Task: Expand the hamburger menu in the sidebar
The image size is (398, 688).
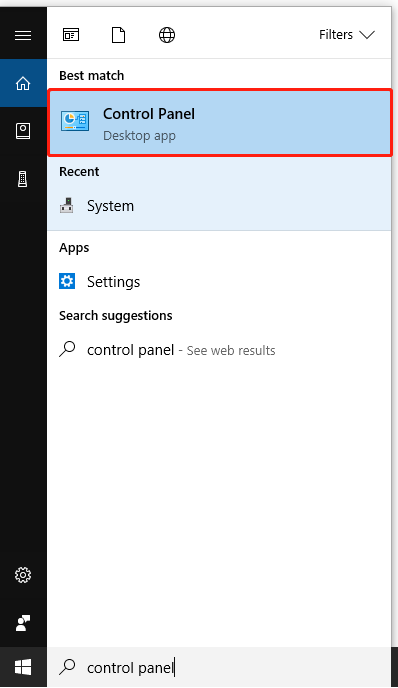Action: (x=23, y=35)
